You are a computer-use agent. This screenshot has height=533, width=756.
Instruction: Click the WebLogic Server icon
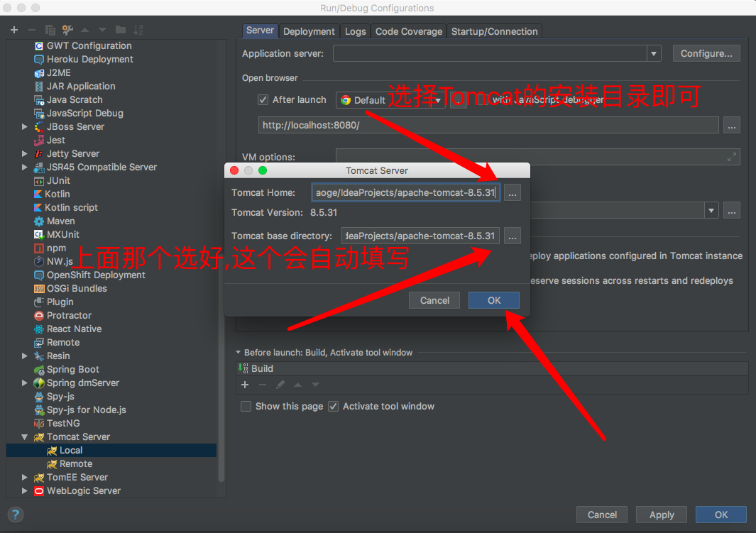click(39, 491)
